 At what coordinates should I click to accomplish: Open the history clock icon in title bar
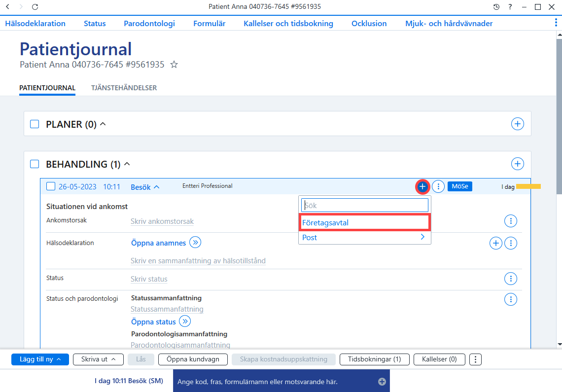coord(496,7)
